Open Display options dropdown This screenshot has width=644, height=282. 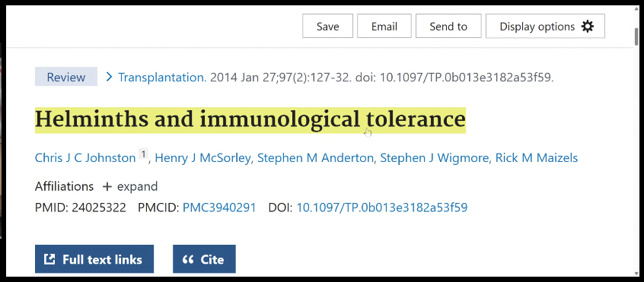[x=546, y=26]
